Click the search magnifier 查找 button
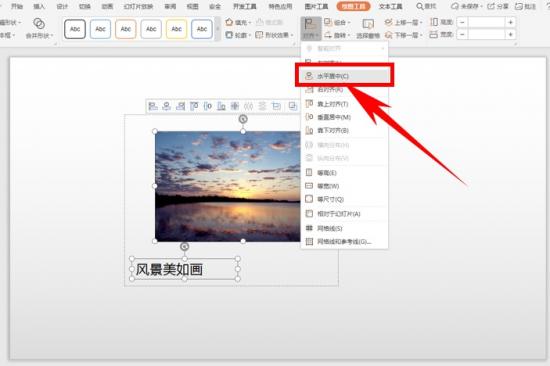The image size is (550, 366). (x=426, y=6)
